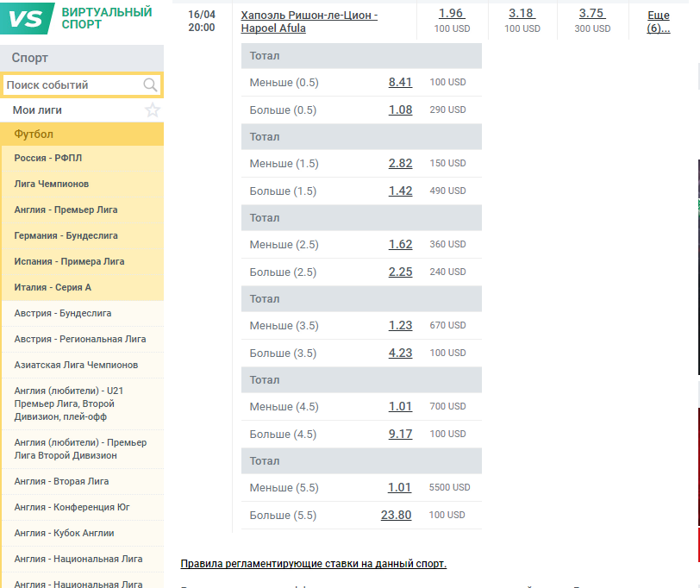Select the Россия - РФПЛ league

[48, 158]
